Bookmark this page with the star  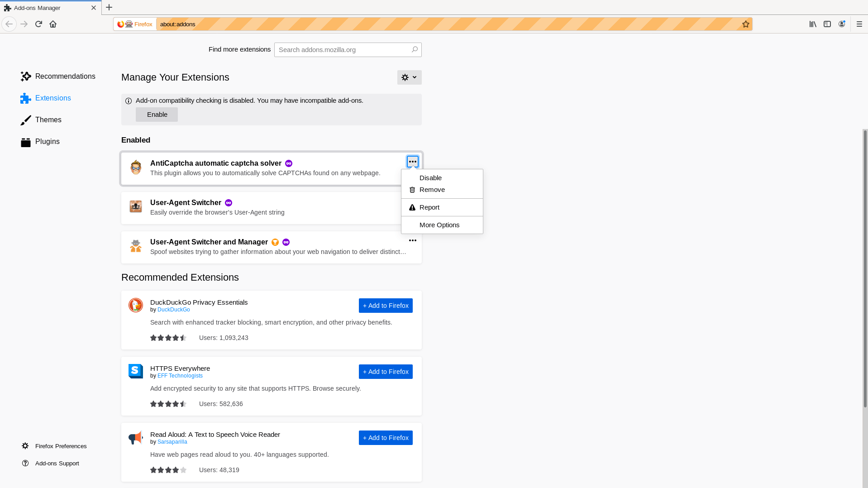(x=746, y=24)
